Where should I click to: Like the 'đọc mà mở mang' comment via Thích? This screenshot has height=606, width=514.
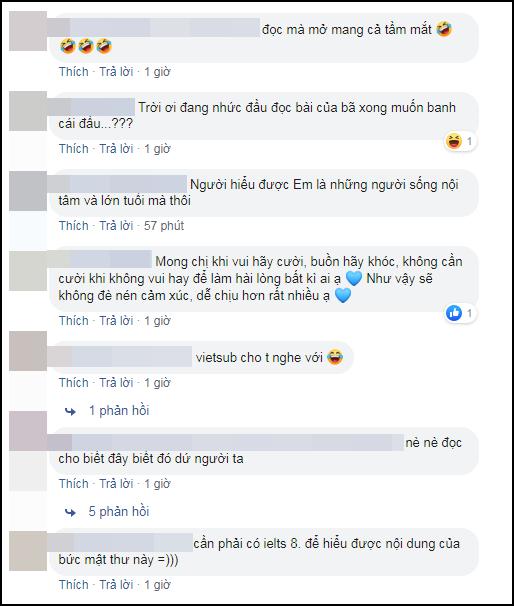click(73, 72)
